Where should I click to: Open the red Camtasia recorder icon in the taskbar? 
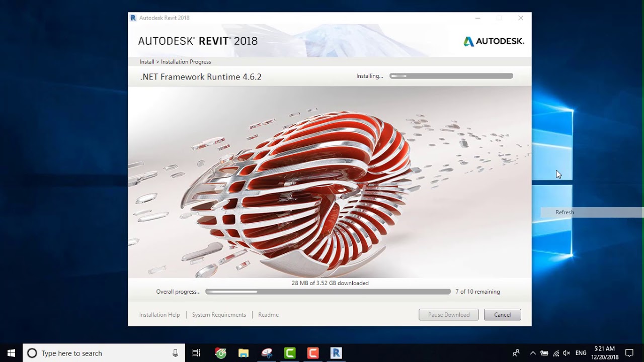click(313, 353)
